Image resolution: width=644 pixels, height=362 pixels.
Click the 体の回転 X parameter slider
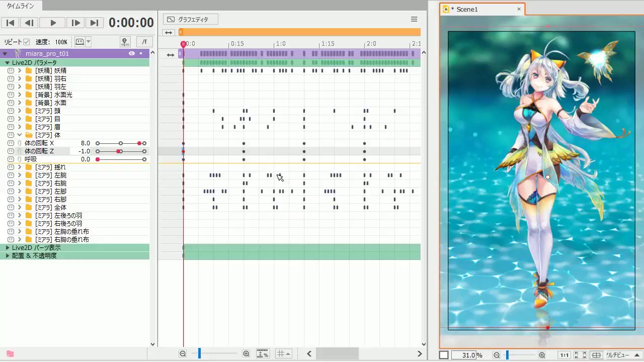(121, 143)
